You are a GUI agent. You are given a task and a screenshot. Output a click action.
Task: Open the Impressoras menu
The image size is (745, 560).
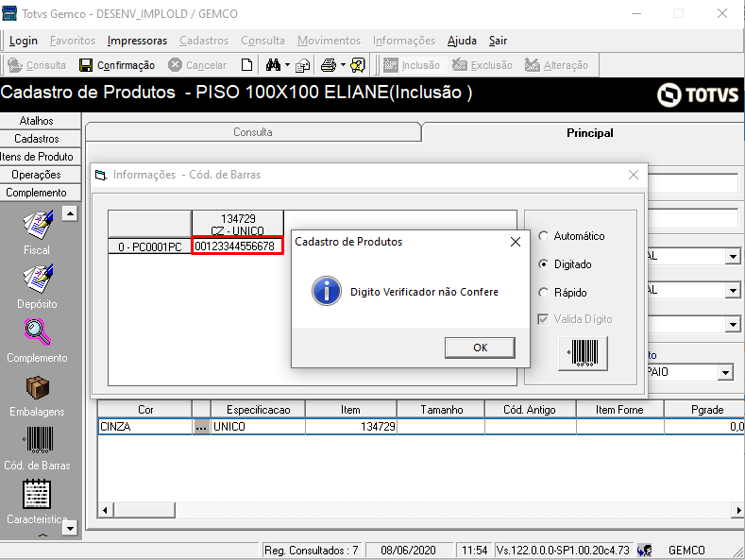pos(137,41)
